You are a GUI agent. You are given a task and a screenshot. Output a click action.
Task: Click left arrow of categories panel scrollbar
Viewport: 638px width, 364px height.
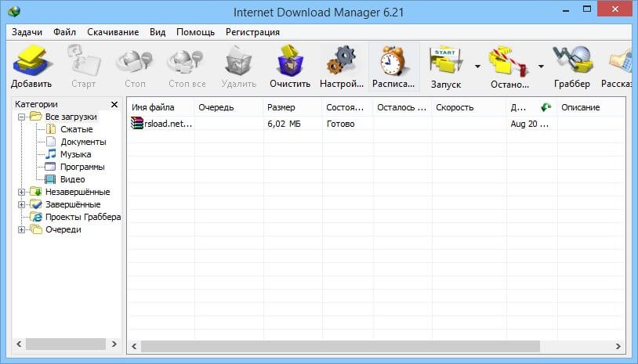19,344
